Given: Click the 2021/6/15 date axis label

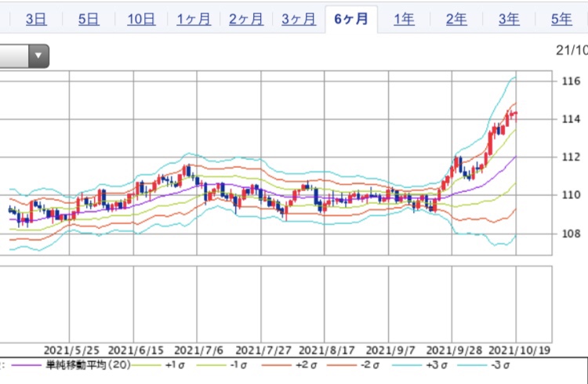Looking at the screenshot, I should coord(136,350).
